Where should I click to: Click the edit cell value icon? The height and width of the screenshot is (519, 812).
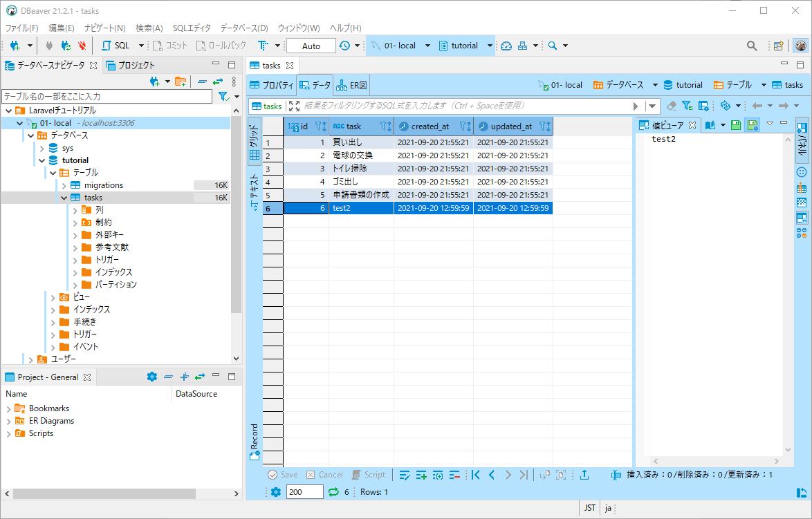405,475
